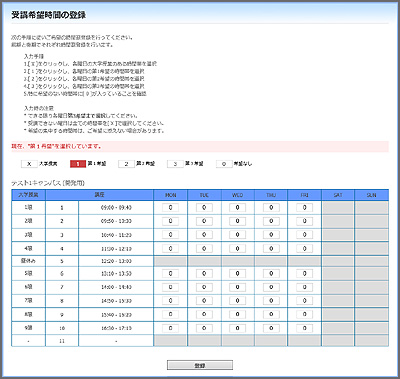Choose the MON box in the 4限 row

pyautogui.click(x=170, y=248)
